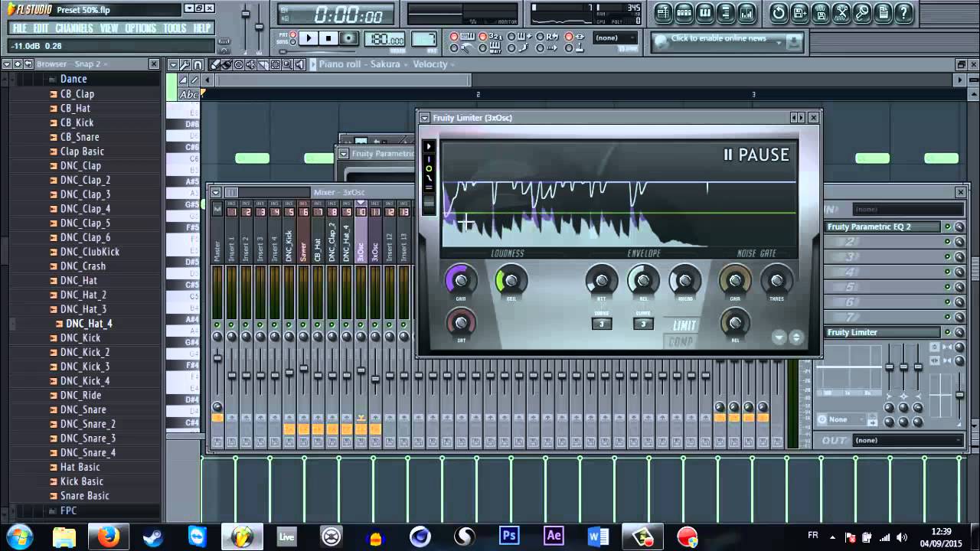Screen dimensions: 980x551
Task: Toggle effect slot 5 enable LED
Action: click(947, 287)
